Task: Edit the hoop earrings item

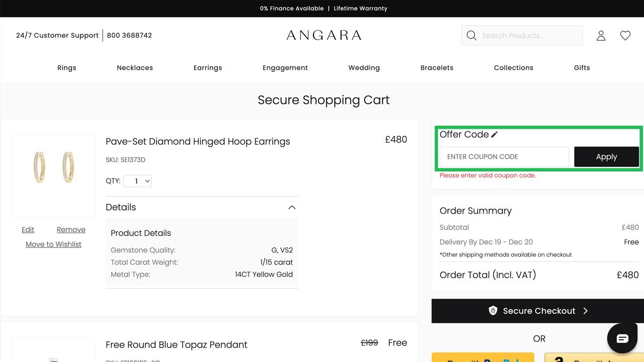Action: click(x=28, y=230)
